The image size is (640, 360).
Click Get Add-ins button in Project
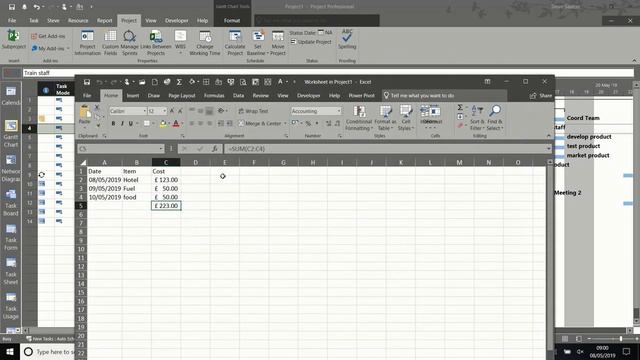48,36
